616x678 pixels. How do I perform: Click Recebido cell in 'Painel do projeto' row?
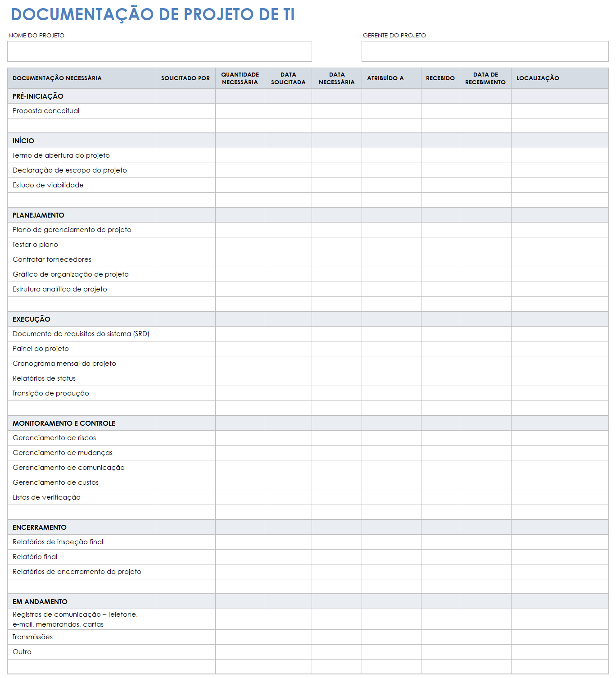point(440,349)
